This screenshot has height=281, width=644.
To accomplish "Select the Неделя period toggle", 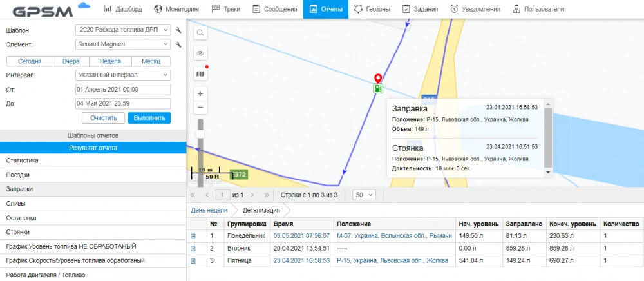I will coord(110,61).
